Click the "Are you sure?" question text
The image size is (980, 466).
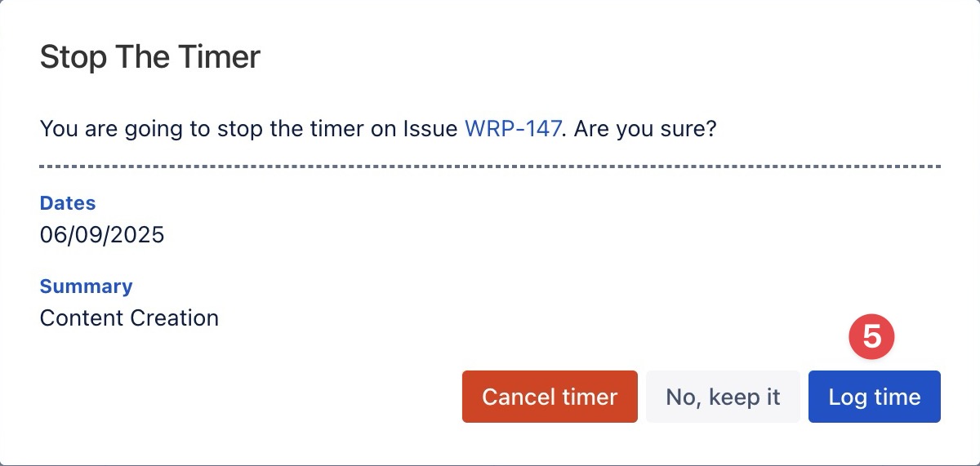(x=645, y=129)
